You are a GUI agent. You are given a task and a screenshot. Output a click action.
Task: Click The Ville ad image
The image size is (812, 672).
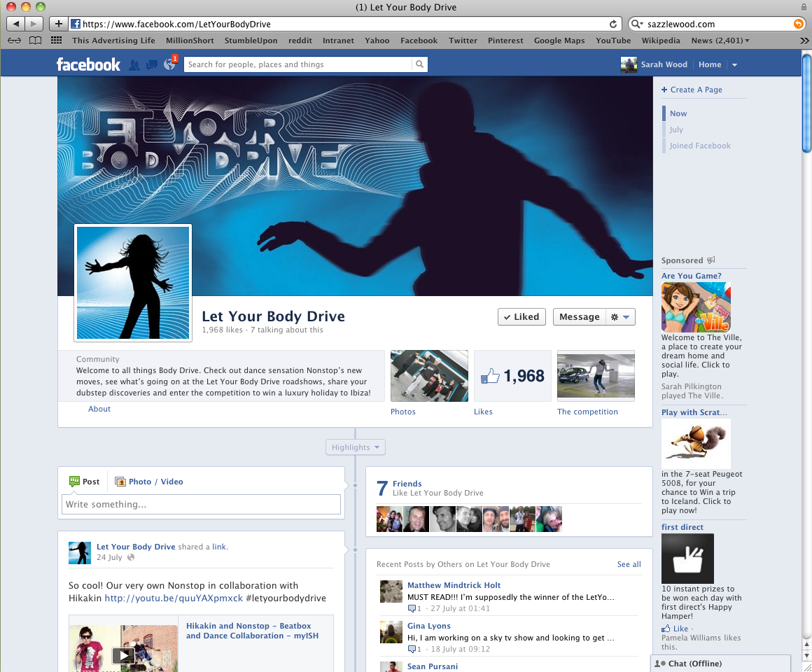coord(696,307)
